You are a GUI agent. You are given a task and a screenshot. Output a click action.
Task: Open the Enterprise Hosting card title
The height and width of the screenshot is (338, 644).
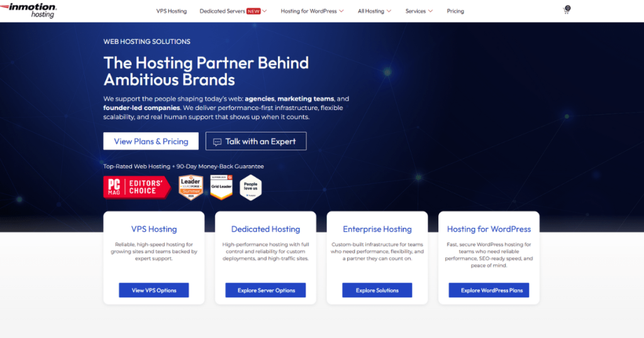(377, 229)
